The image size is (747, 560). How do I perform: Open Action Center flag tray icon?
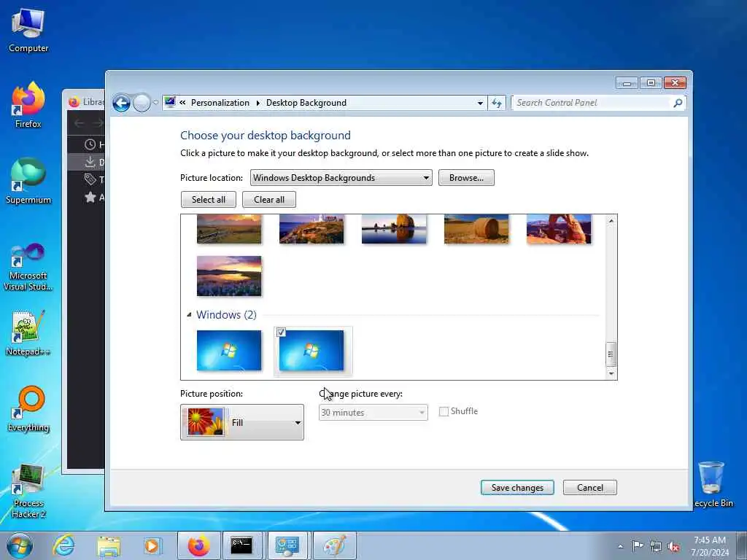tap(638, 546)
